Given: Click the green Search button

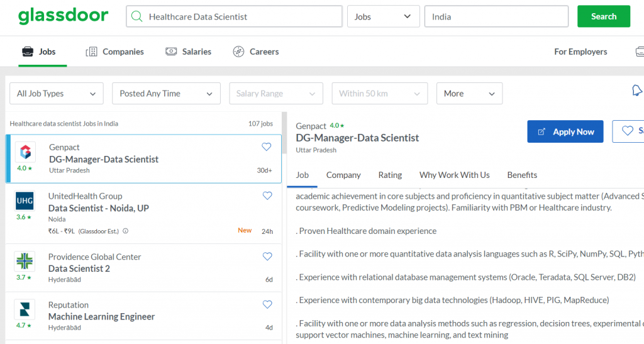Looking at the screenshot, I should (604, 16).
